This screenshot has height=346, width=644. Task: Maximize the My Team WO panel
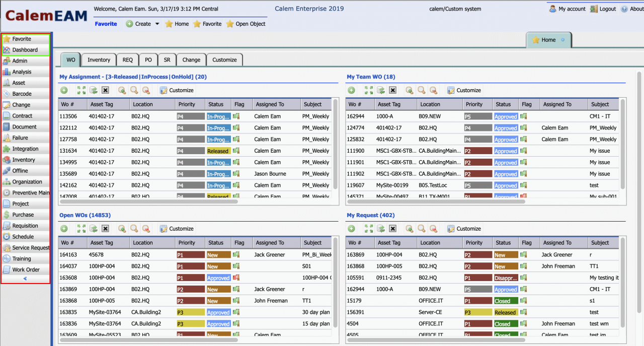click(x=368, y=90)
